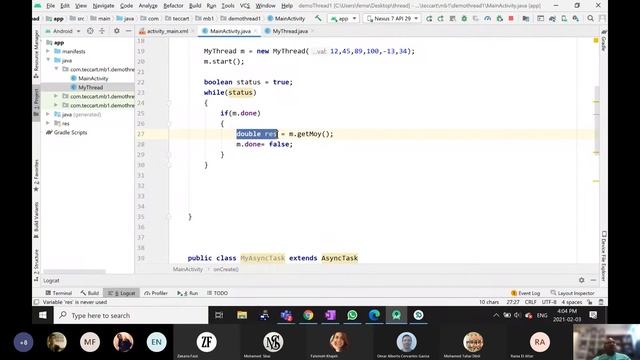The height and width of the screenshot is (360, 640).
Task: Open the SDK Manager icon
Action: tap(576, 18)
